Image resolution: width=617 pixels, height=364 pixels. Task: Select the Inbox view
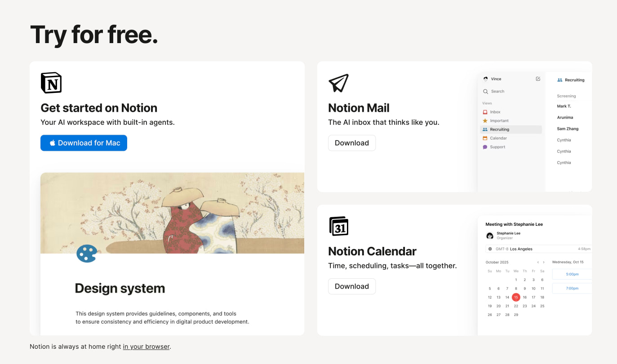(x=510, y=112)
